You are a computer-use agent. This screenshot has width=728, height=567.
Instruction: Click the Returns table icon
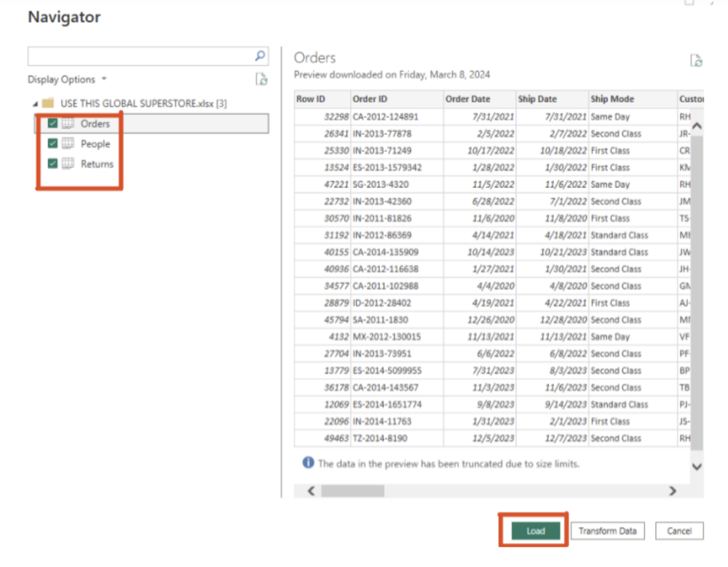point(69,164)
